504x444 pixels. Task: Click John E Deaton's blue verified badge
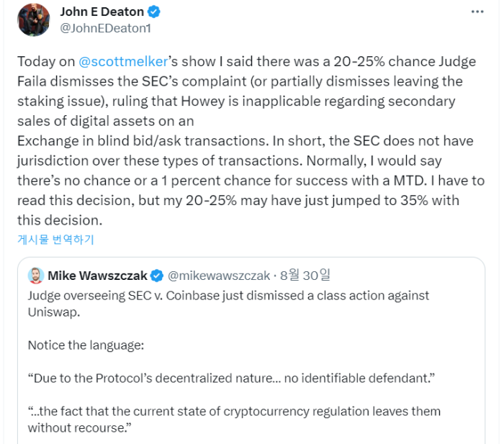pos(153,12)
